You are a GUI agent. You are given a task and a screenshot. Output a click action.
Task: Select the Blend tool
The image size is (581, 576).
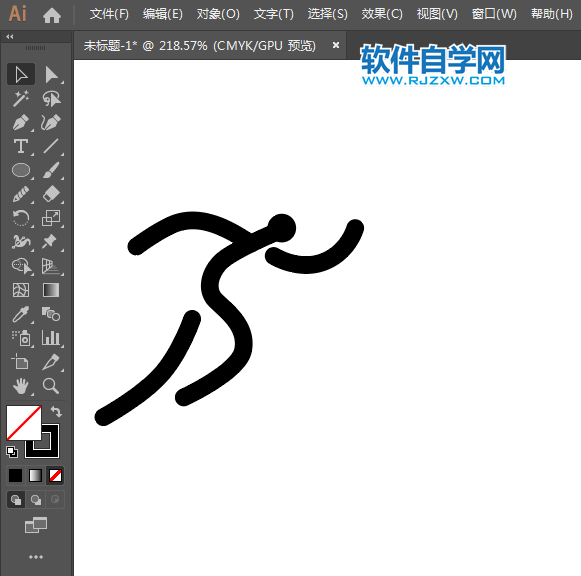51,314
